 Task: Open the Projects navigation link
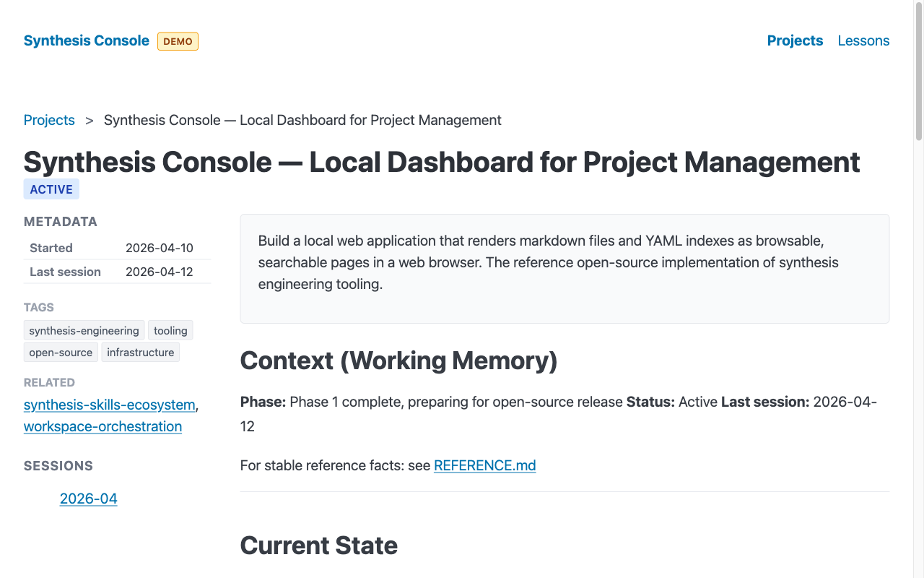[x=795, y=40]
